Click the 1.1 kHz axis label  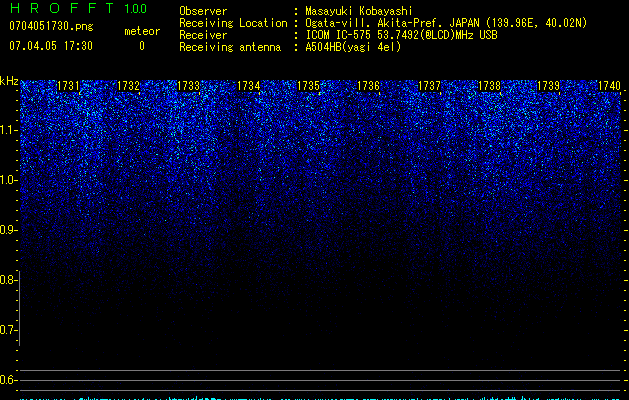(x=8, y=130)
